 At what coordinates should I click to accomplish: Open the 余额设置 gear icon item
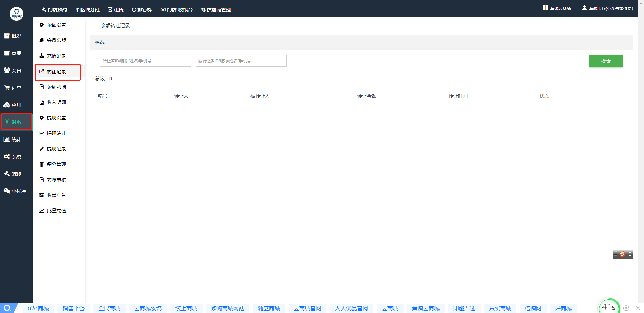click(x=42, y=25)
